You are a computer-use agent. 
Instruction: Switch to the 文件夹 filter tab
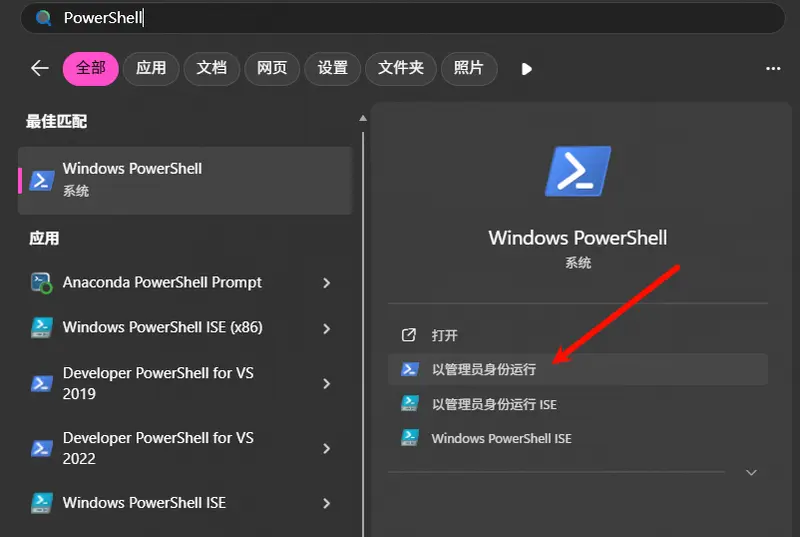coord(401,68)
